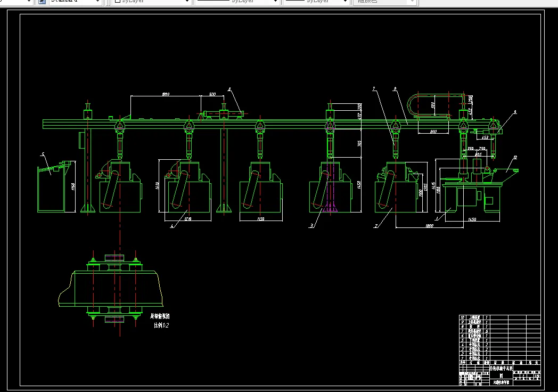Pick leader number 5 above left bin

click(x=43, y=154)
